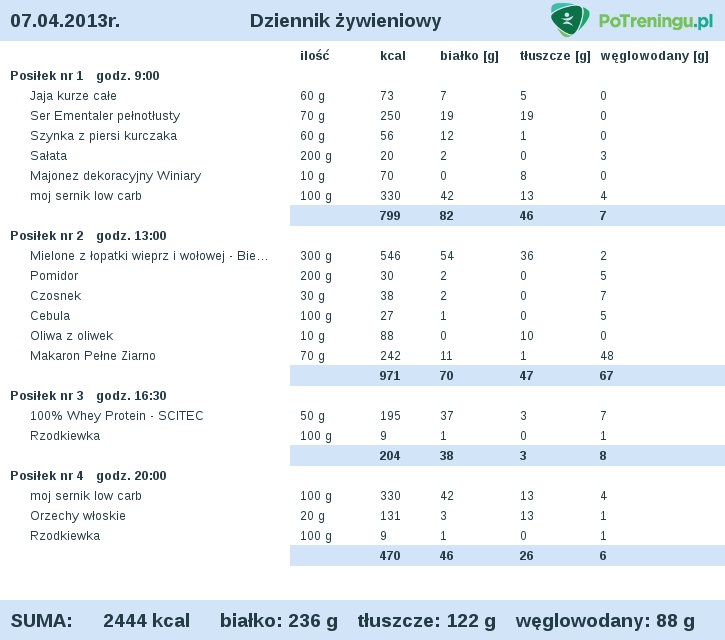Click the węglowodany [g] column header
This screenshot has height=640, width=725.
pyautogui.click(x=654, y=56)
